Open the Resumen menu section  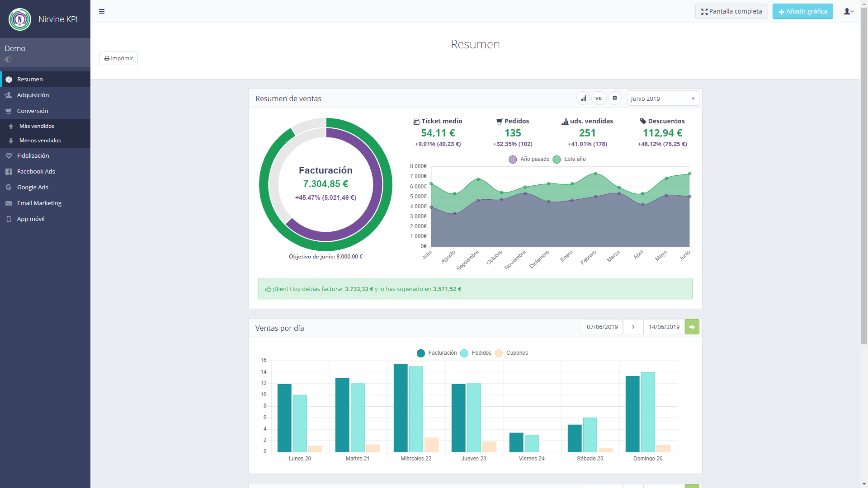coord(29,79)
